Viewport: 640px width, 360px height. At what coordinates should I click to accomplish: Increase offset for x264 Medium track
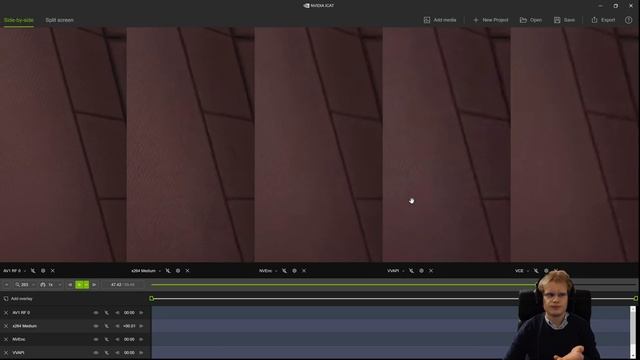click(x=141, y=326)
